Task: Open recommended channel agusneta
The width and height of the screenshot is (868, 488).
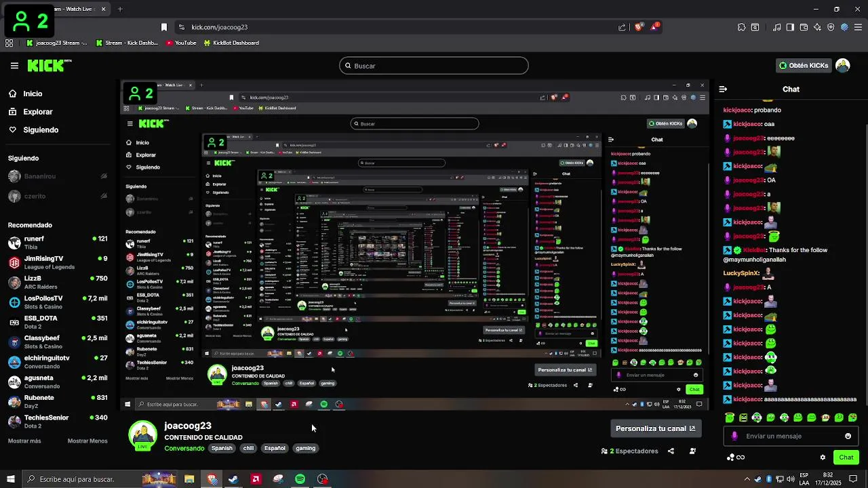Action: 58,382
